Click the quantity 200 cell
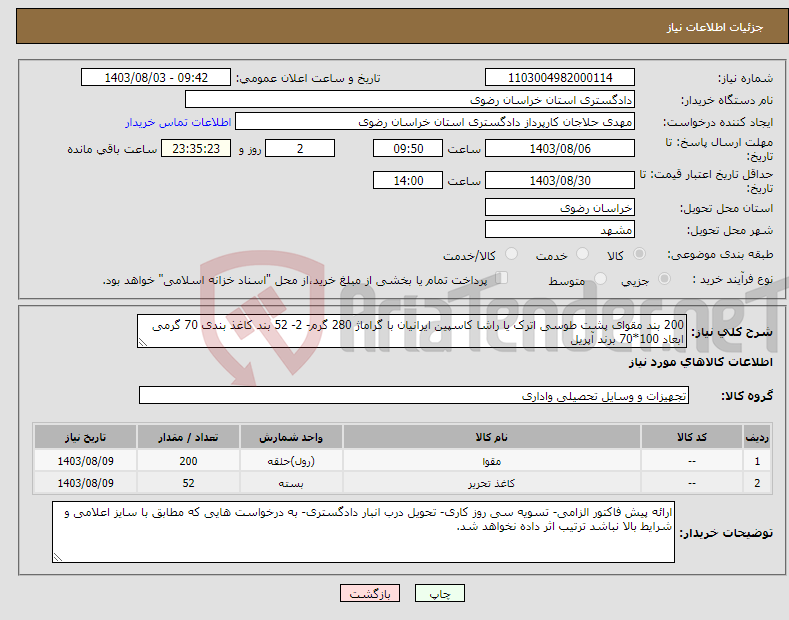Image resolution: width=789 pixels, height=620 pixels. click(x=188, y=461)
